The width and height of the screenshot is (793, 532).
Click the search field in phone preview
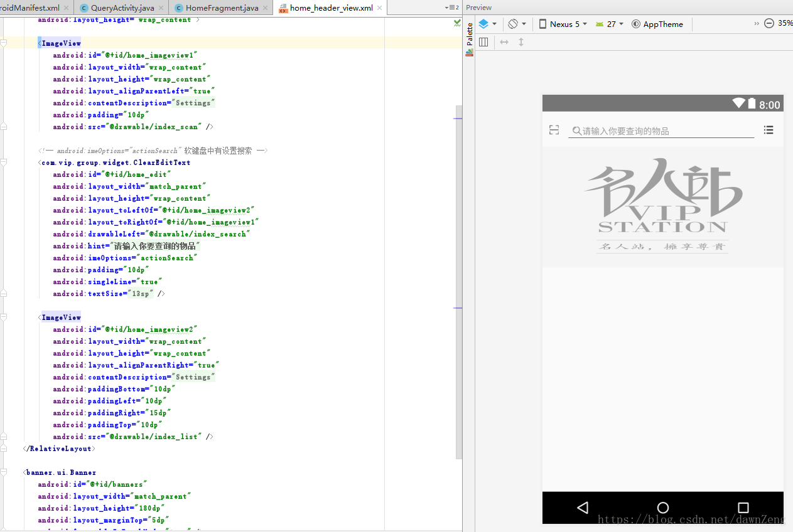click(661, 130)
